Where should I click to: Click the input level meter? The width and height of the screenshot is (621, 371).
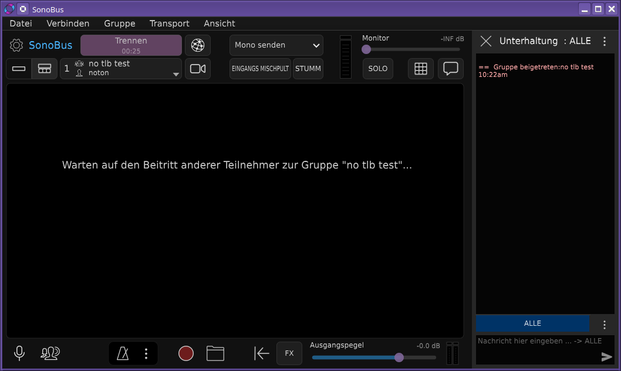(x=345, y=57)
